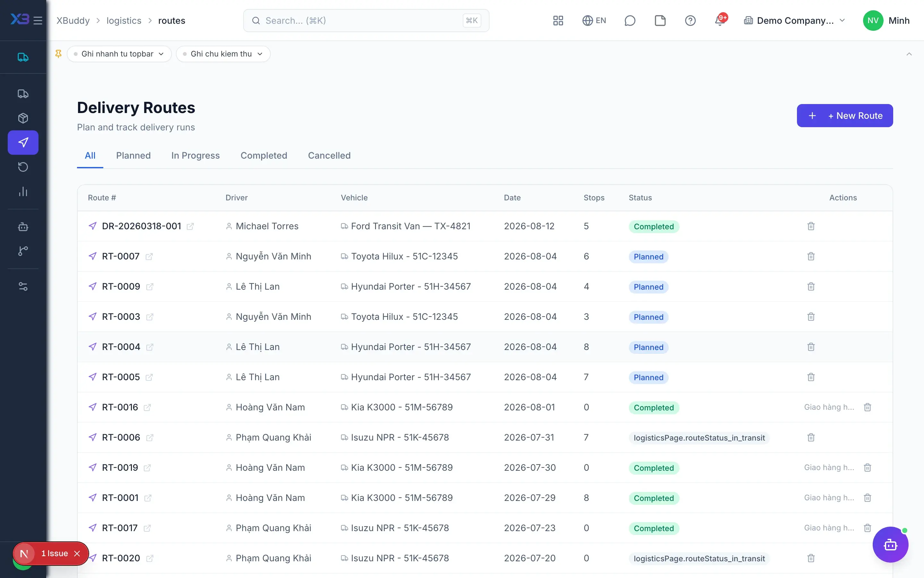
Task: Expand the Ghi chu kiem thu dropdown
Action: 223,54
